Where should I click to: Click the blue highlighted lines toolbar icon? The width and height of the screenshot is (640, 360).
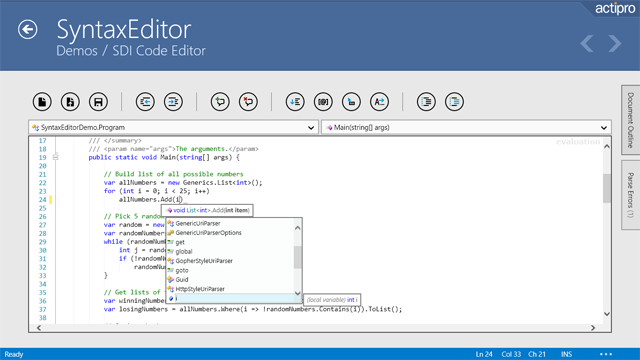pos(454,102)
